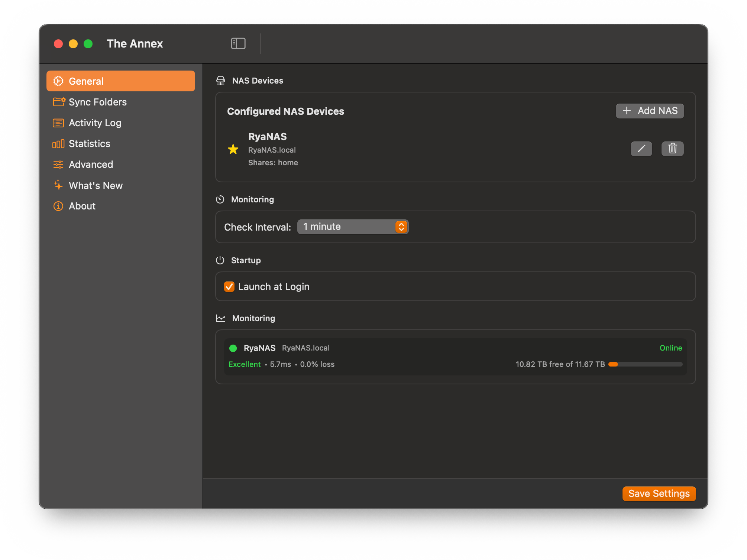
Task: Click the Shares: home text
Action: [273, 163]
